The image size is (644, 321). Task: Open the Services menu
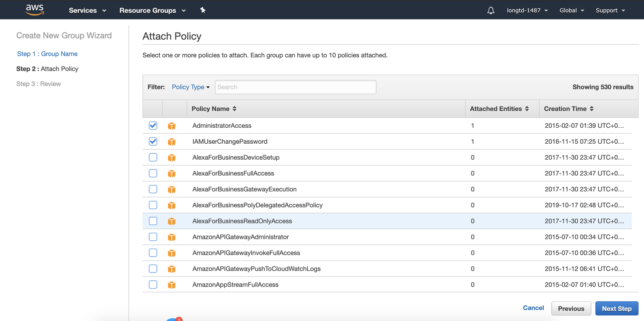tap(87, 11)
